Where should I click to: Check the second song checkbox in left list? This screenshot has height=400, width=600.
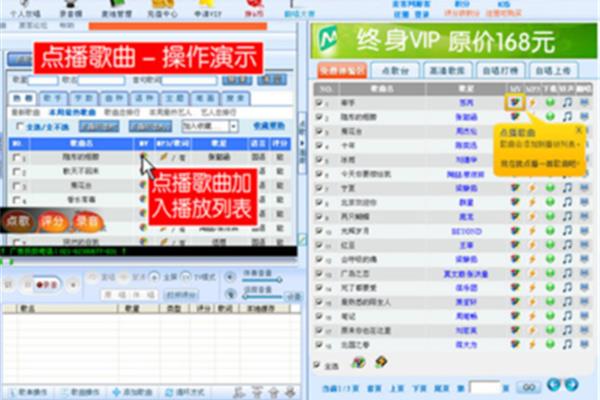tap(16, 171)
